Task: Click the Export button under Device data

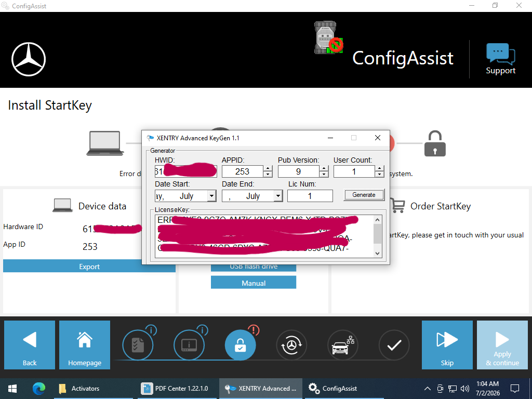Action: [x=89, y=267]
